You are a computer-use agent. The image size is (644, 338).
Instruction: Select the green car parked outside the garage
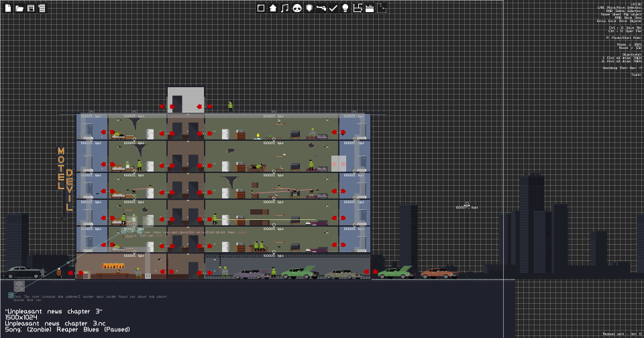point(396,272)
